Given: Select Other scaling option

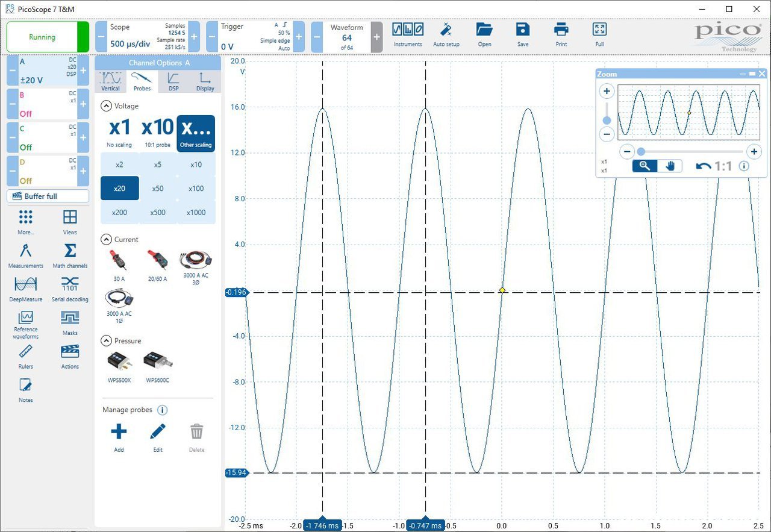Looking at the screenshot, I should coord(196,133).
